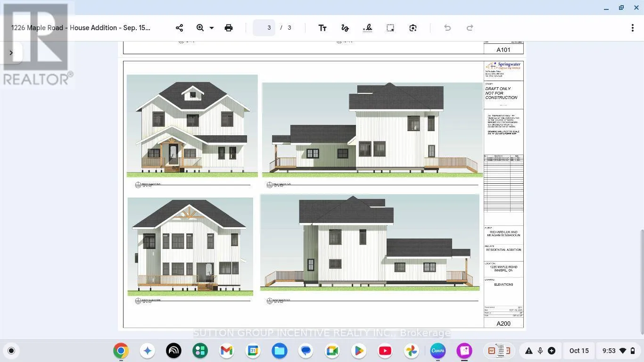
Task: Select the add text annotation tool
Action: tap(322, 28)
